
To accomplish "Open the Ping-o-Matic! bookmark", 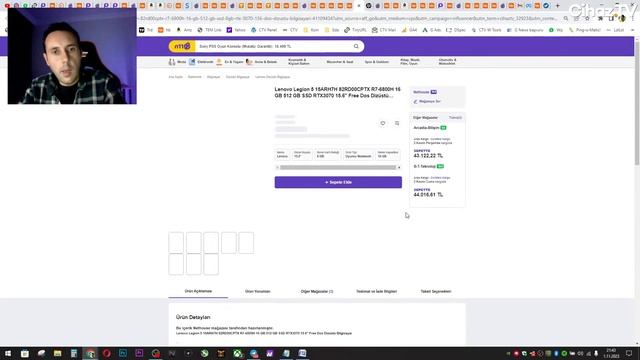I will coord(585,30).
